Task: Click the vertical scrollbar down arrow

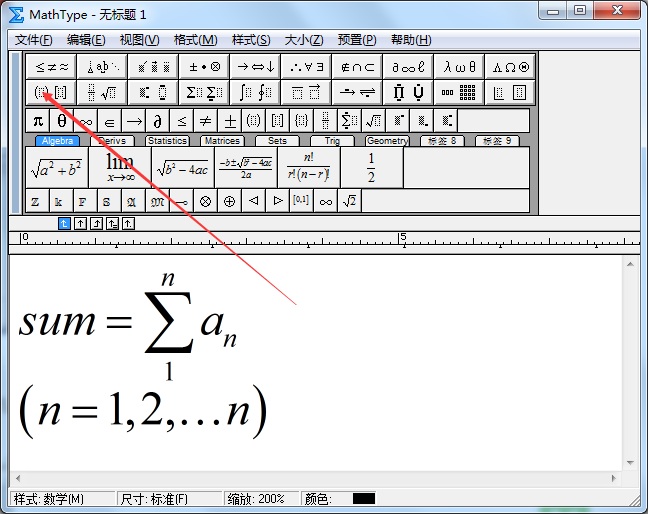Action: pyautogui.click(x=630, y=463)
